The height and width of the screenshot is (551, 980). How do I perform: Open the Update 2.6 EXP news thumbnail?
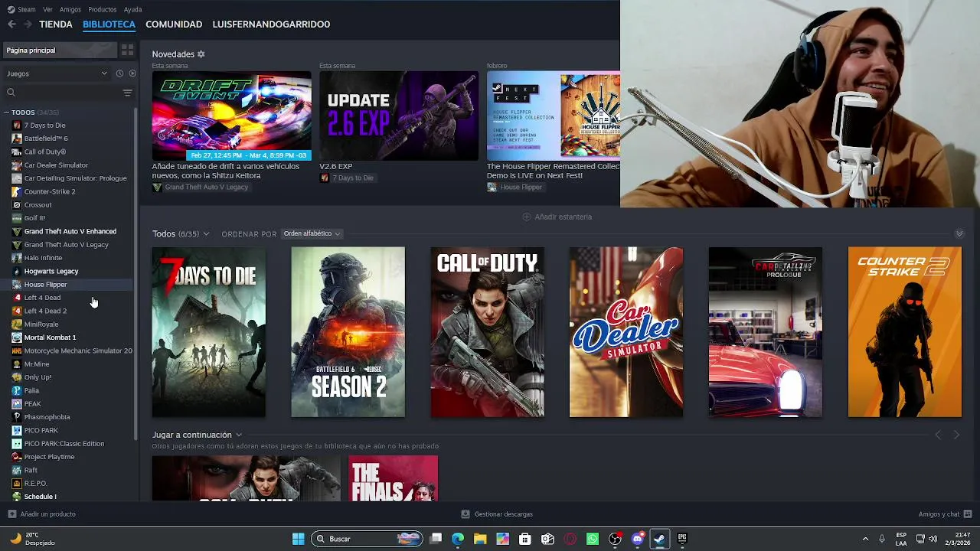tap(399, 116)
